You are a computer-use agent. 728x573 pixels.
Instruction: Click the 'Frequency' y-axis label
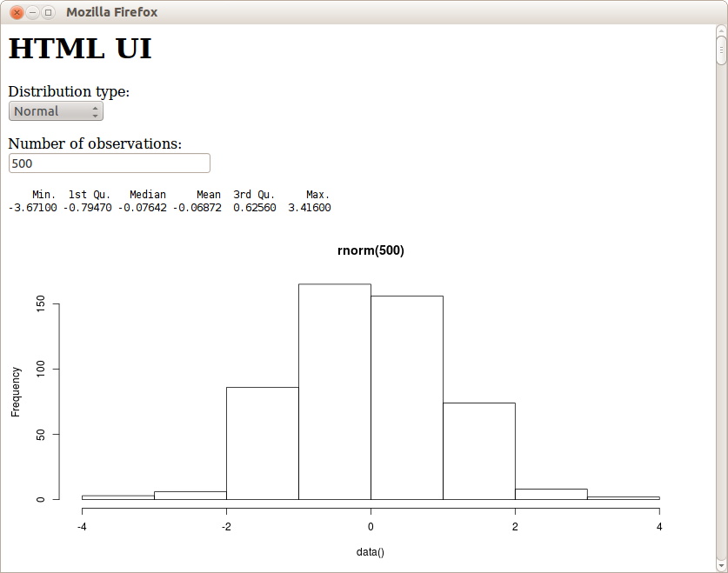pos(16,391)
